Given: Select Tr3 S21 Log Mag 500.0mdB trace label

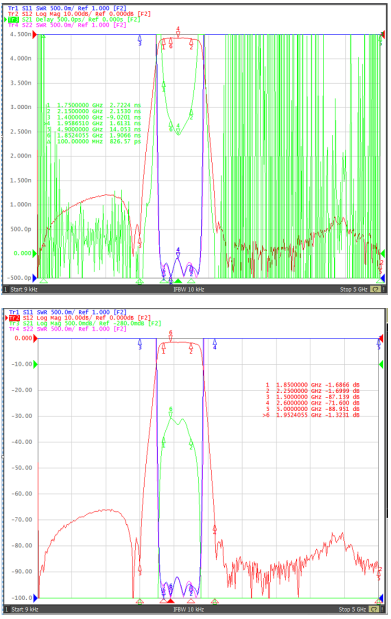Looking at the screenshot, I should 85,323.
